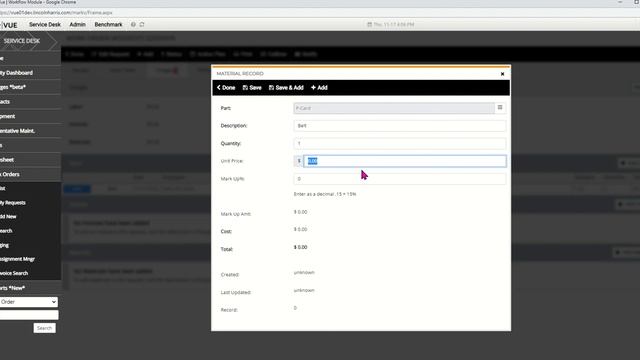Click the Created 'unknown' value
Screen dimensions: 640x360
[x=304, y=272]
